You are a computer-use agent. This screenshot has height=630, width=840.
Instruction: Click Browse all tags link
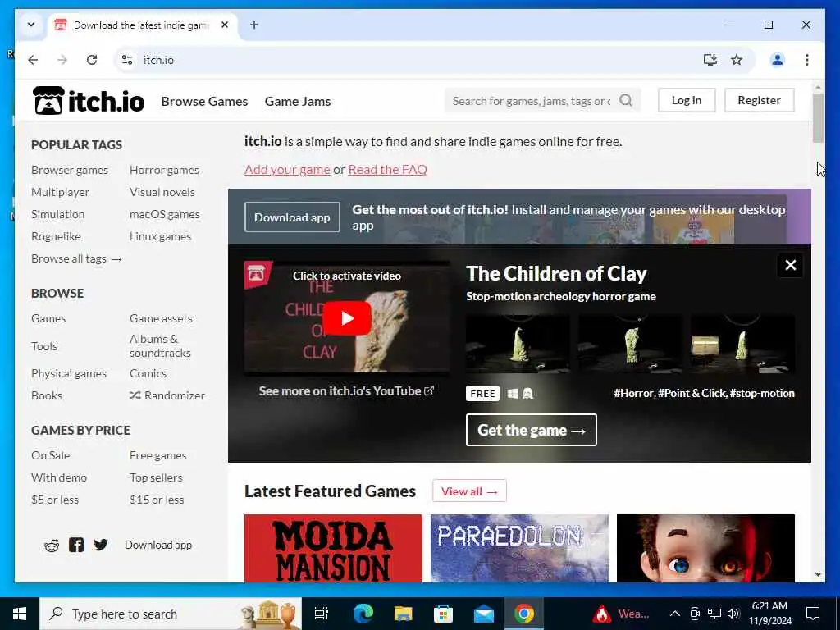point(76,258)
